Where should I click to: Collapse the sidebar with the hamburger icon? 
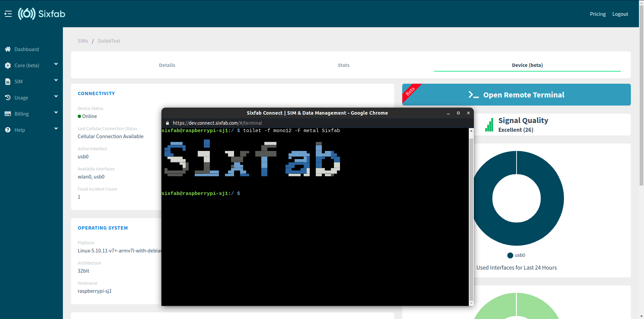tap(8, 14)
